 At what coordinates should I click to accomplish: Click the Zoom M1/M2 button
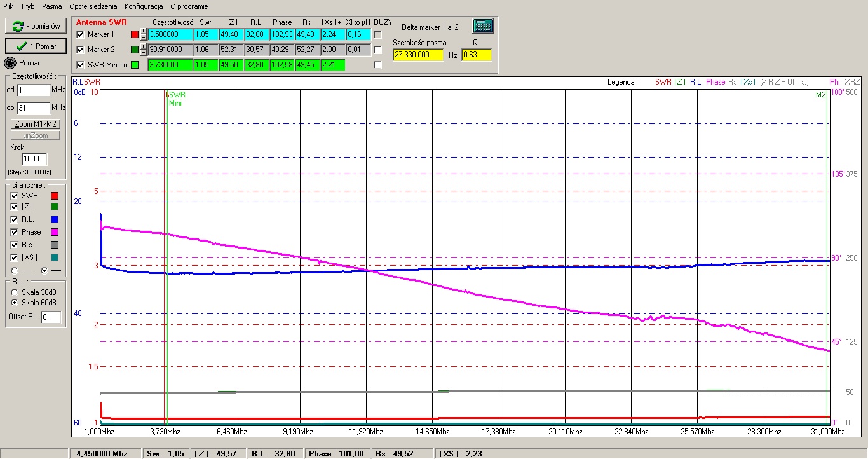(x=36, y=123)
